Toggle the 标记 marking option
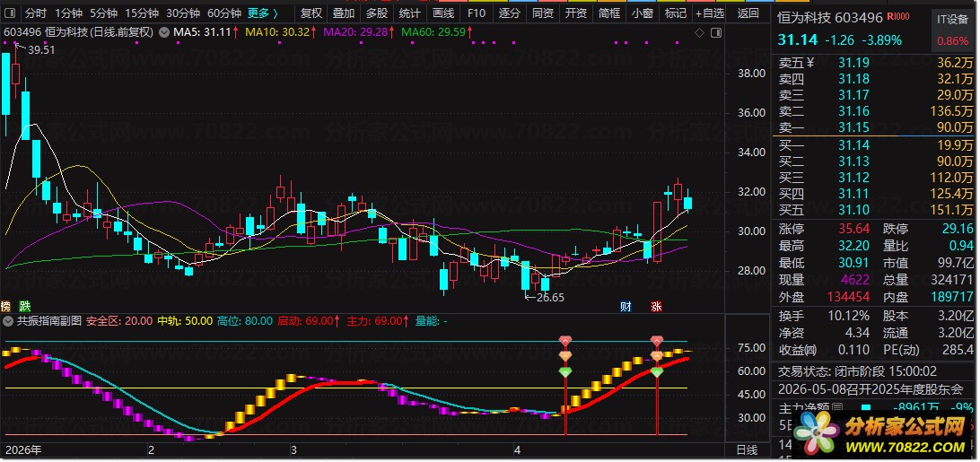 click(x=675, y=13)
